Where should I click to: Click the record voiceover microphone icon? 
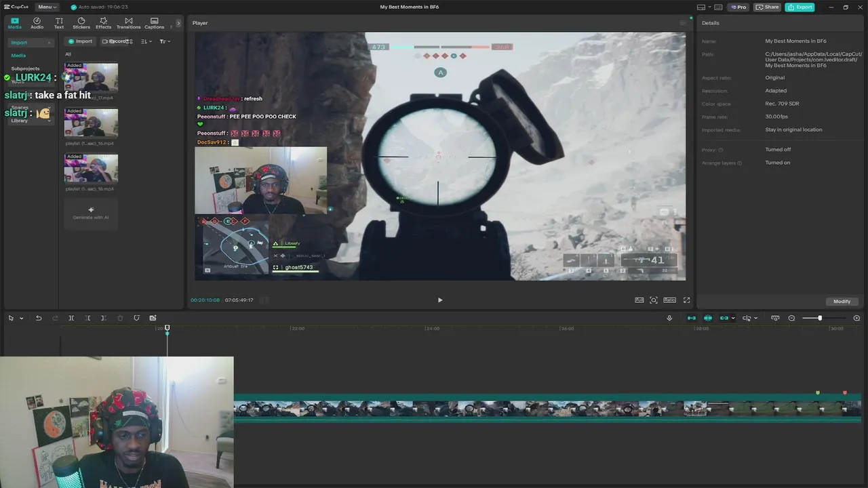[669, 318]
